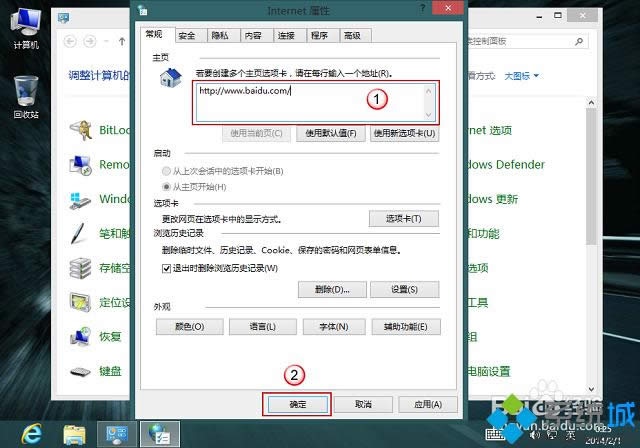
Task: Click the Internet Properties taskbar button
Action: (160, 435)
